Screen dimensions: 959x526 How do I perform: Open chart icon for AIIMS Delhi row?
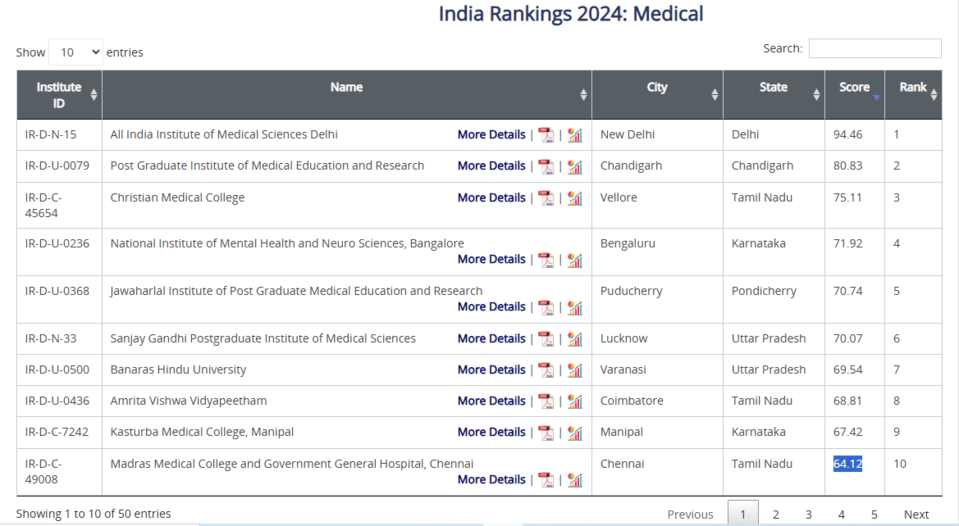pos(575,135)
